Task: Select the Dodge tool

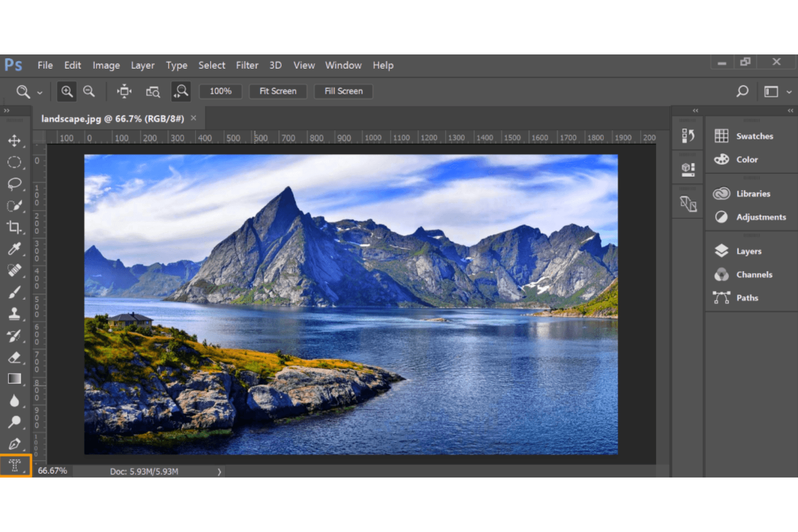Action: click(15, 422)
